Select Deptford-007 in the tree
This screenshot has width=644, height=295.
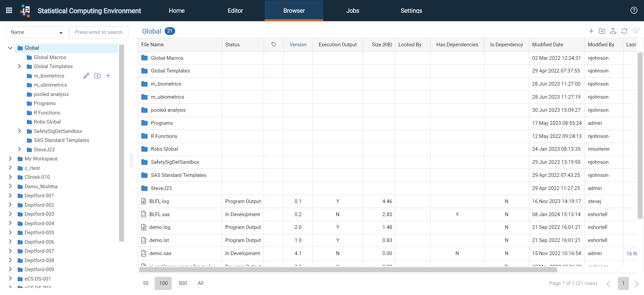point(39,251)
